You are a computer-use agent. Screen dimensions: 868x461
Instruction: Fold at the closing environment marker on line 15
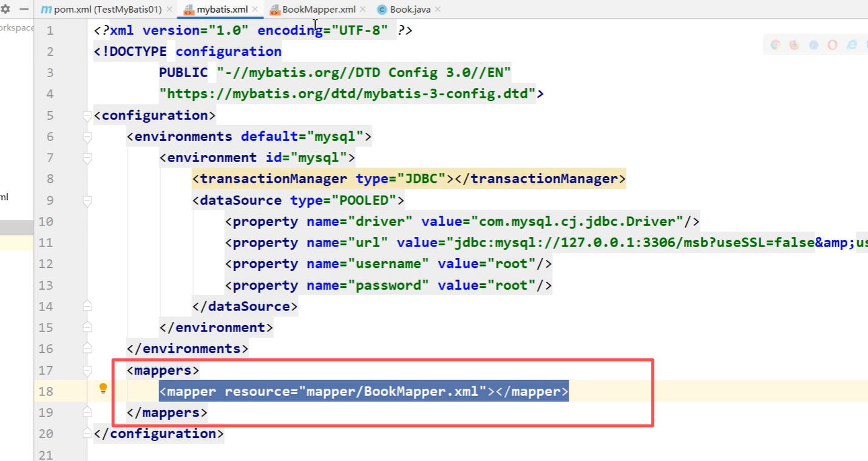87,327
